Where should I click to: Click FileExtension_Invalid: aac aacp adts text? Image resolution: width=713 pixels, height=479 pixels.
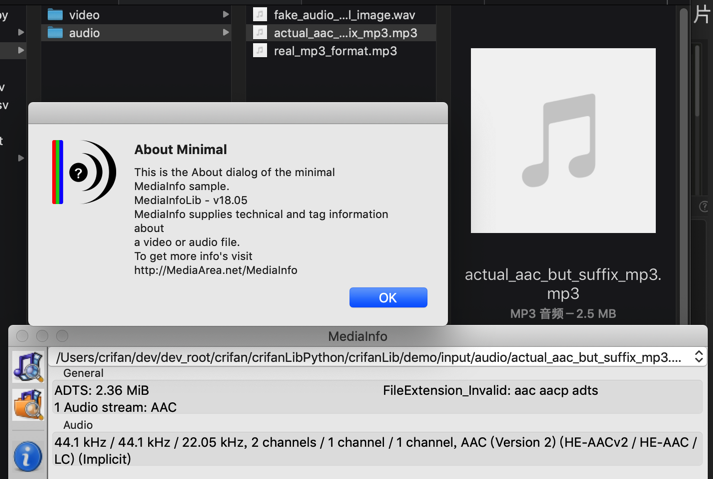coord(490,390)
